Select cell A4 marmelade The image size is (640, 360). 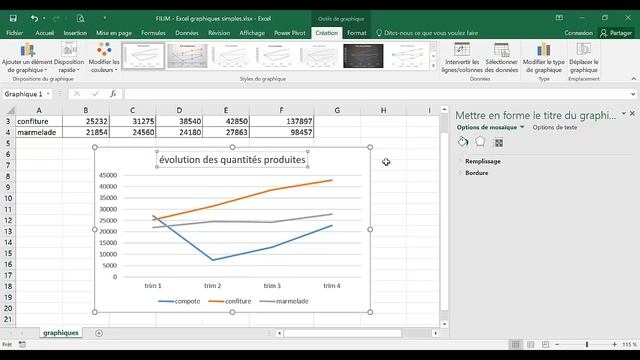click(x=39, y=132)
